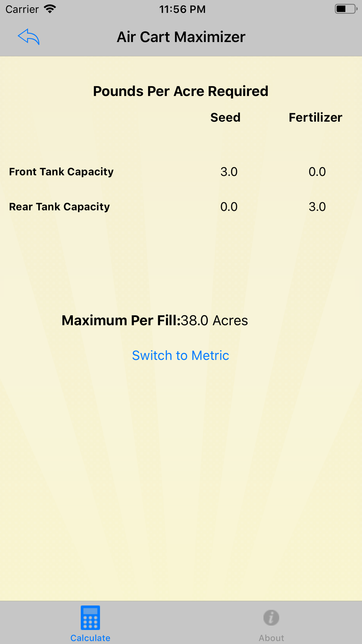Image resolution: width=362 pixels, height=644 pixels.
Task: Click the Switch to Metric link
Action: [180, 355]
